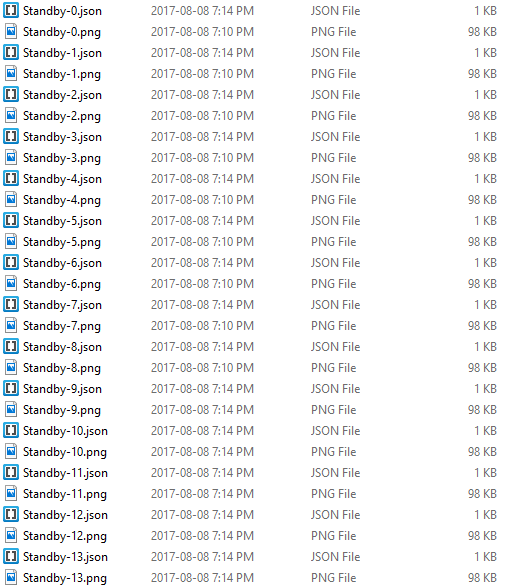Select the file name Standby-6.json
Viewport: 520px width, 588px height.
[x=62, y=263]
